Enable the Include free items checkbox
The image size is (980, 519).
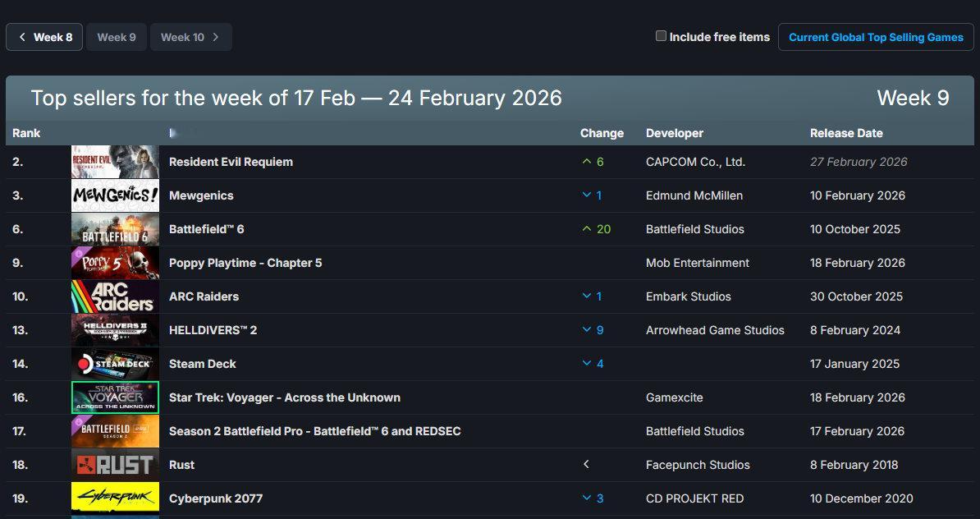pos(661,36)
